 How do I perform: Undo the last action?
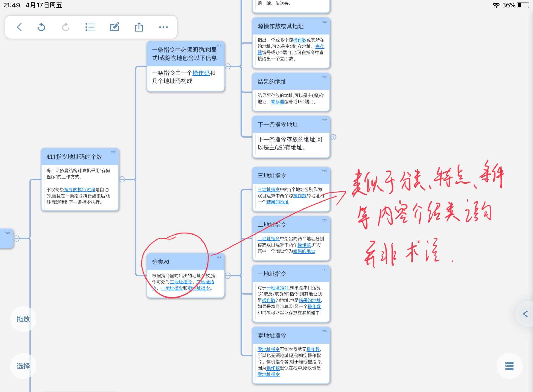[41, 27]
